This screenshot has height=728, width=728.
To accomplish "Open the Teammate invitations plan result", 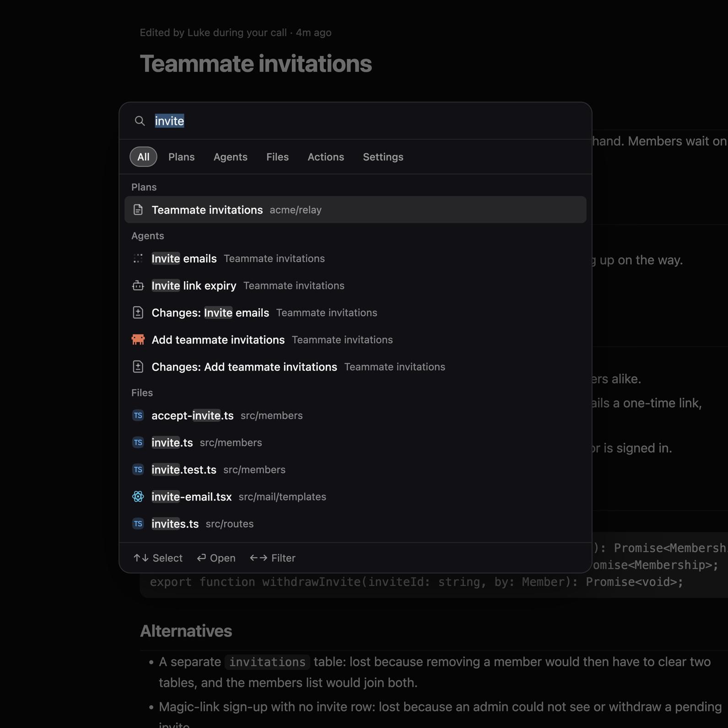I will (x=355, y=210).
